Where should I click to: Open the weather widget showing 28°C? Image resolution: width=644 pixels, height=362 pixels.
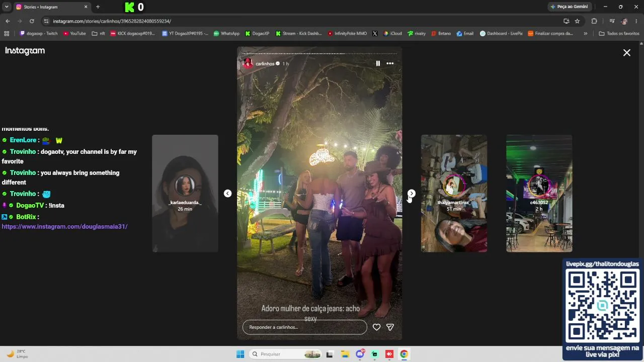coord(17,354)
